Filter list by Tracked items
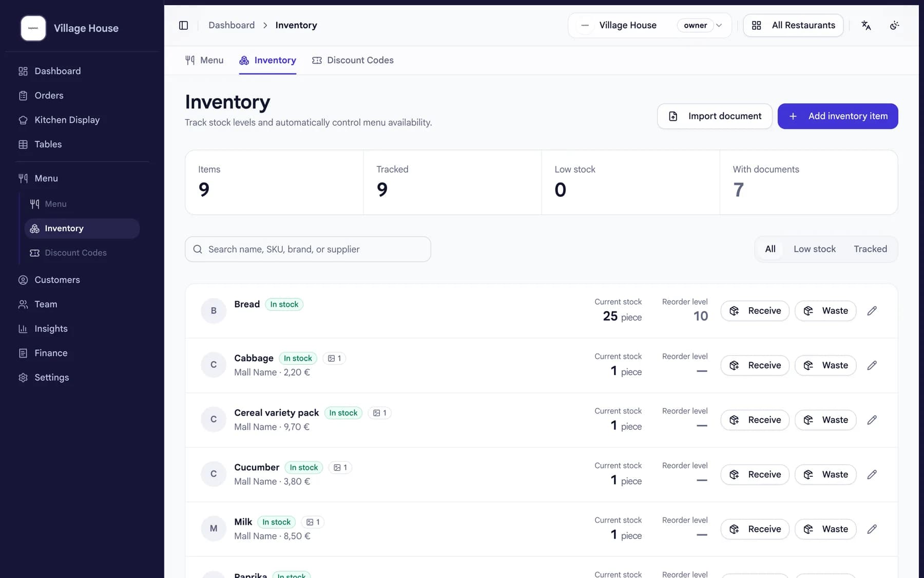This screenshot has width=924, height=578. pos(870,249)
